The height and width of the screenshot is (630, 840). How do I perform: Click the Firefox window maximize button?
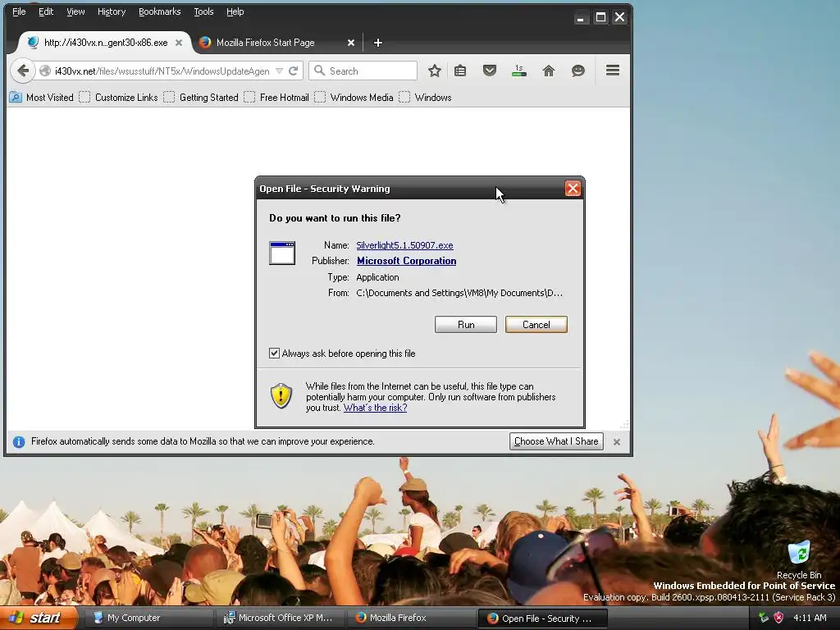[600, 18]
